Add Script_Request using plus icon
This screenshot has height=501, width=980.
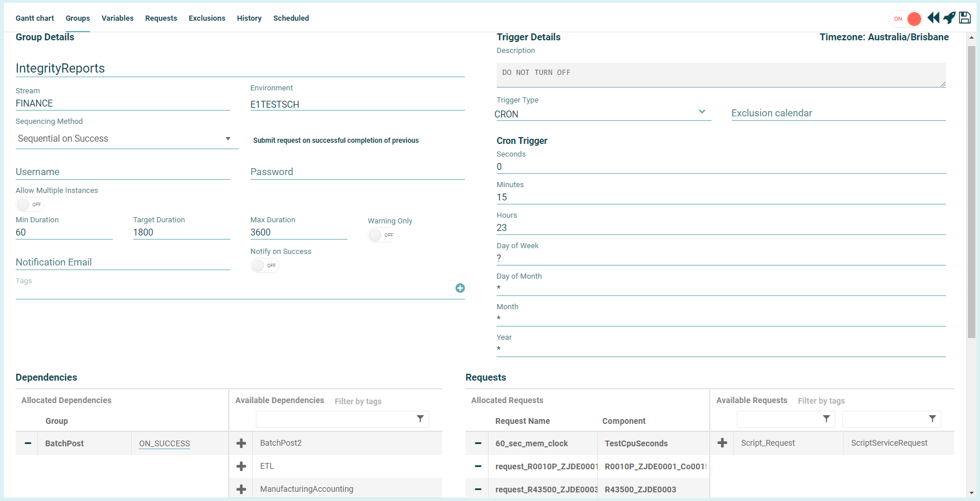(x=722, y=443)
